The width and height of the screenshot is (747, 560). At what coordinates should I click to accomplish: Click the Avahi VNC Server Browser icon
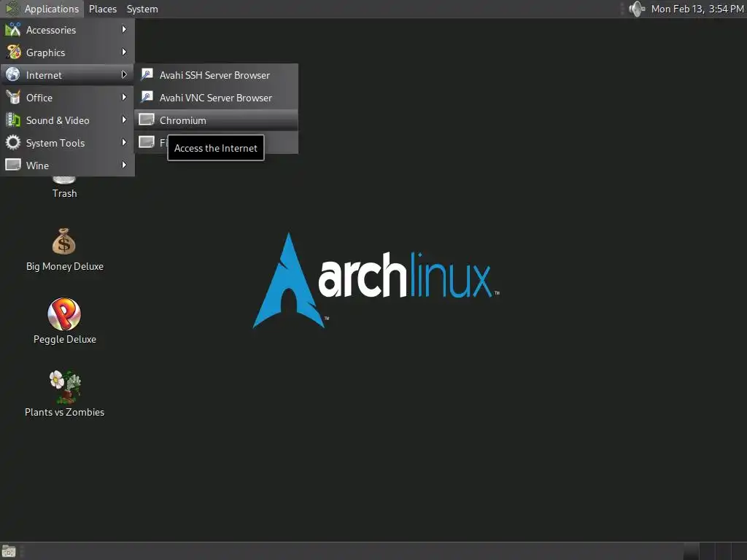click(147, 97)
